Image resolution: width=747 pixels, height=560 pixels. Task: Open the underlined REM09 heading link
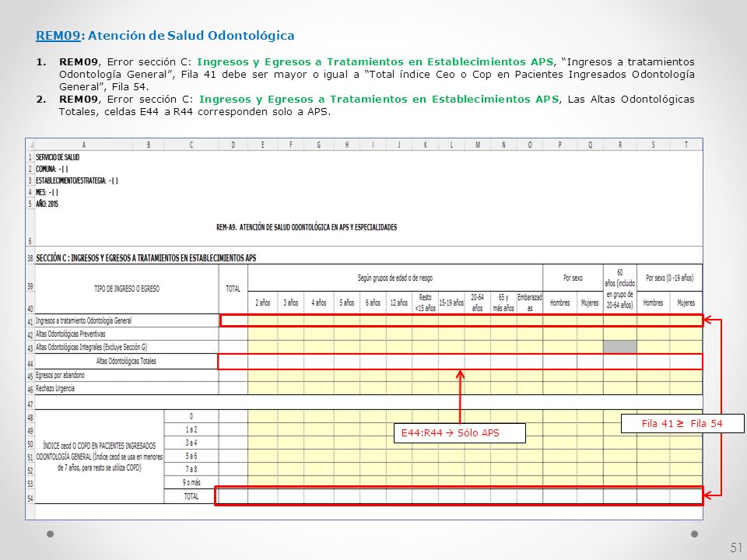click(58, 36)
